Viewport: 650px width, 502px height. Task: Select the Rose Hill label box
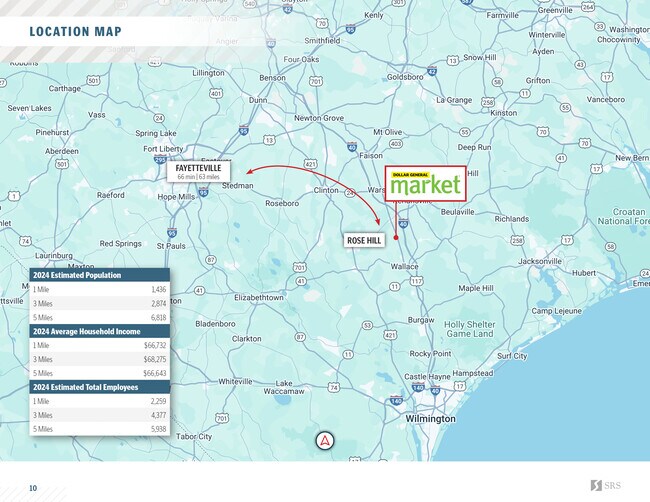click(366, 241)
